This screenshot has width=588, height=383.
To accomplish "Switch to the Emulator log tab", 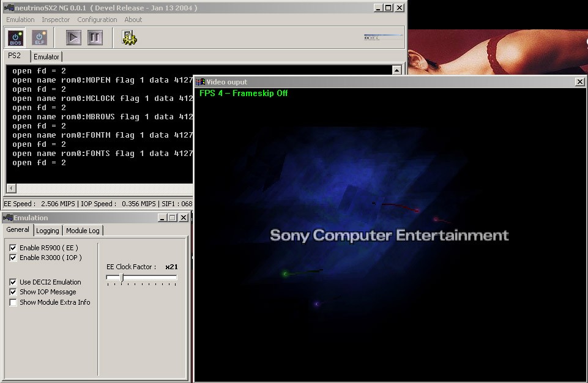I will (46, 57).
